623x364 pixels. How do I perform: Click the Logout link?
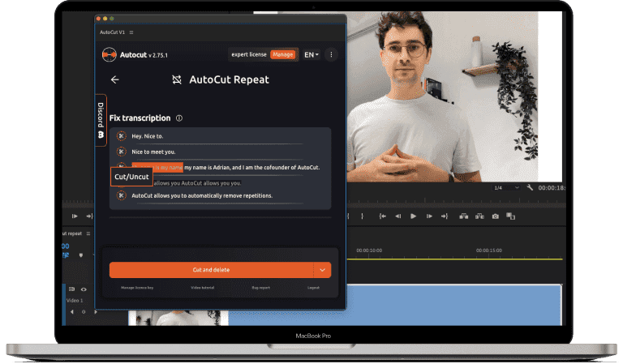pyautogui.click(x=313, y=288)
